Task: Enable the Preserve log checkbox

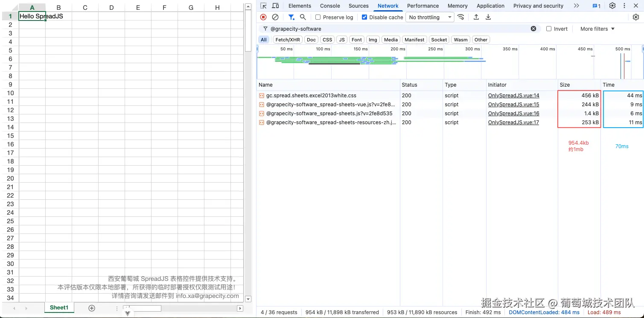Action: tap(318, 17)
